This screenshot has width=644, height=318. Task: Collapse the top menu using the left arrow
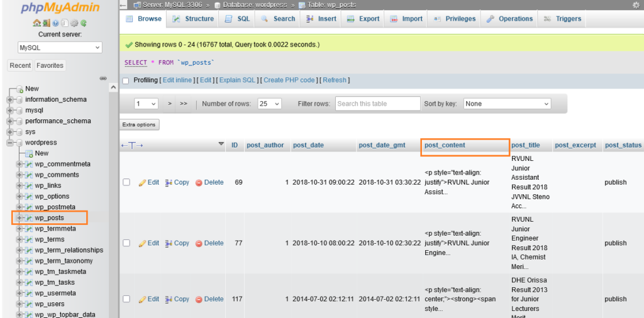(123, 5)
